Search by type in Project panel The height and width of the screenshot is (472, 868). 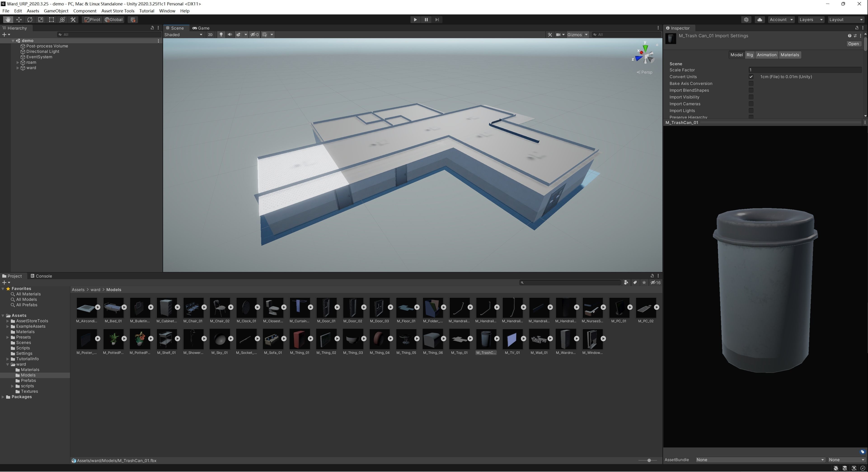pos(626,283)
